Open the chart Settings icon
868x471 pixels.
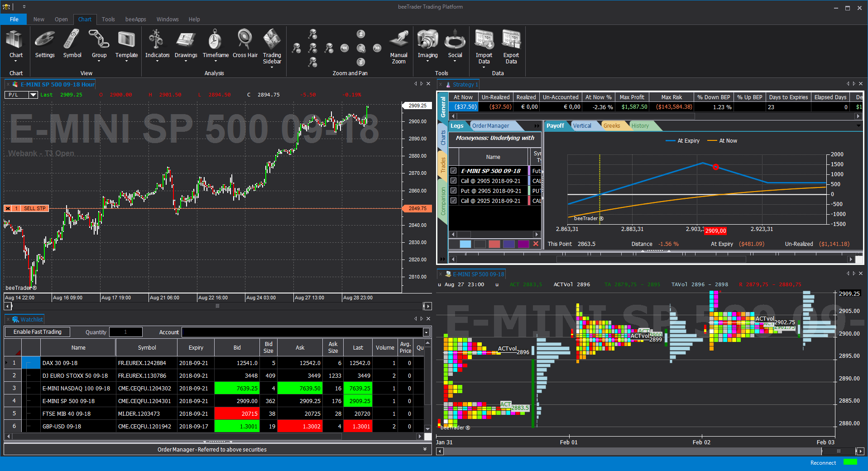[45, 44]
